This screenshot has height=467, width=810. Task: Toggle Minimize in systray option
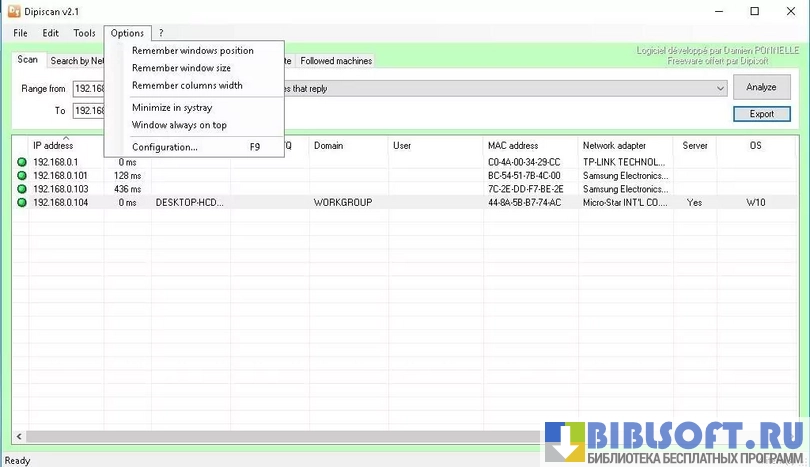coord(172,108)
